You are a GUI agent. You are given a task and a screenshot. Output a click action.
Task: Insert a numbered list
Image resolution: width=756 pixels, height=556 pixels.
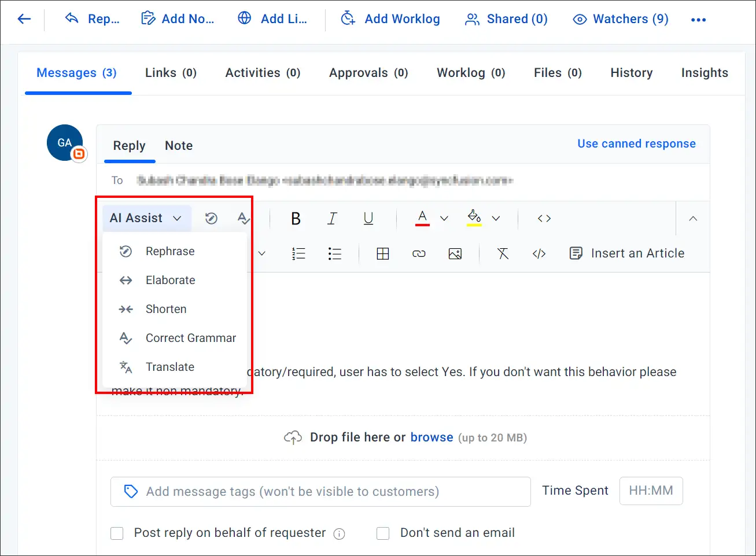[x=298, y=253]
